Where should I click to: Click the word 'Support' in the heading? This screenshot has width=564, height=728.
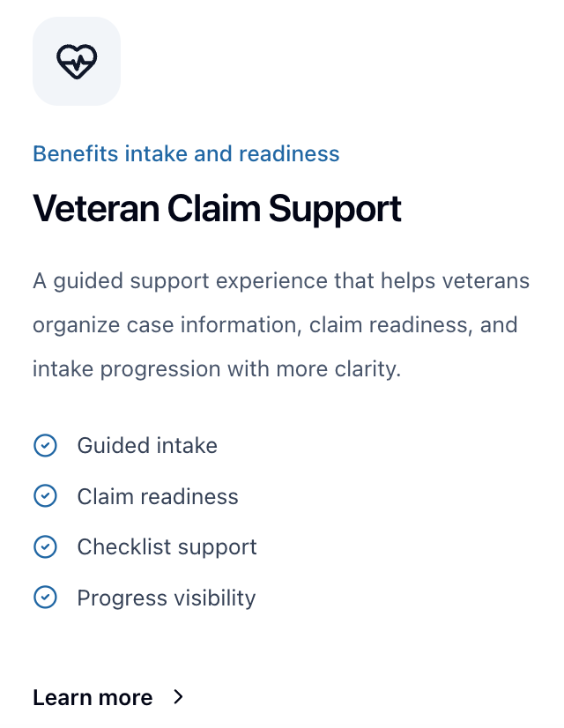(335, 209)
